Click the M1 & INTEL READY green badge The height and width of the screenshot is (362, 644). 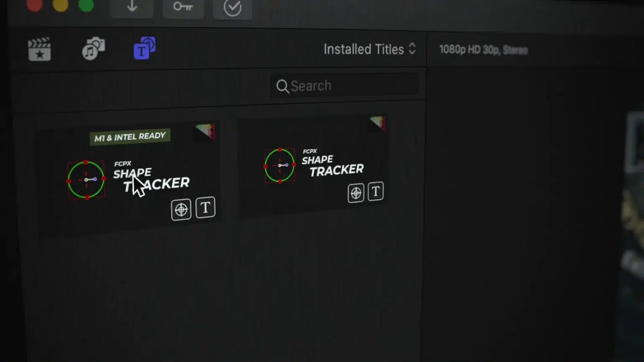(130, 137)
